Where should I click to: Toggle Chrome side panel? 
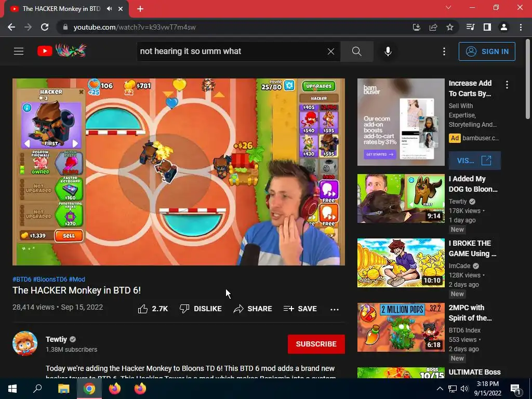click(487, 27)
